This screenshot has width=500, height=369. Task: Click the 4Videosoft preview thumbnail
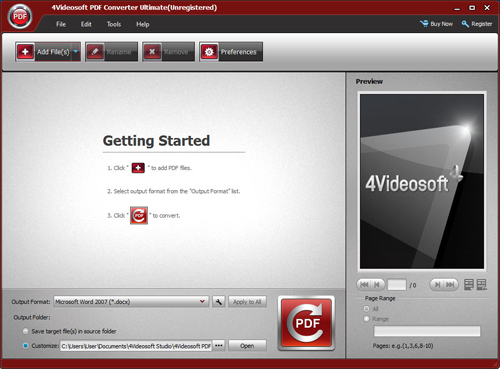point(422,181)
